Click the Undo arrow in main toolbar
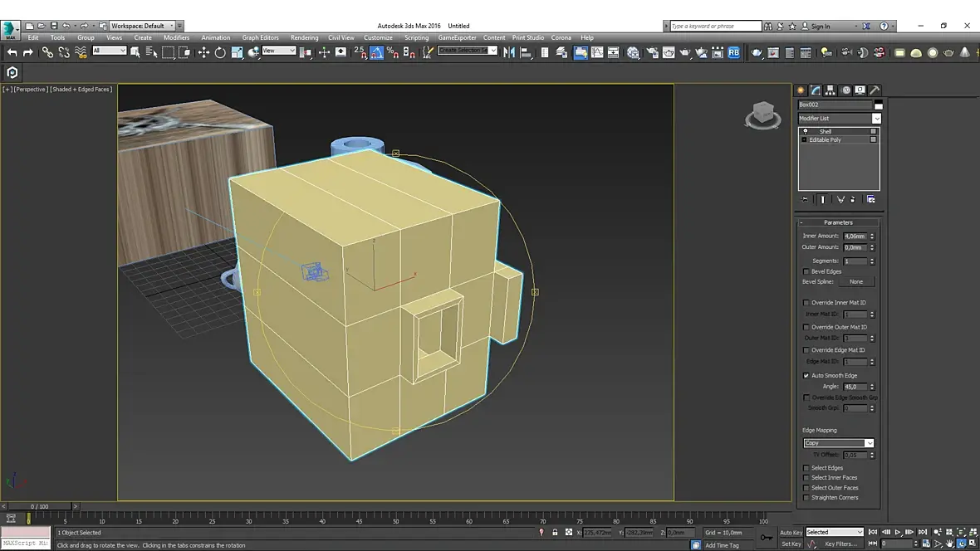Screen dimensions: 980x551 point(12,52)
